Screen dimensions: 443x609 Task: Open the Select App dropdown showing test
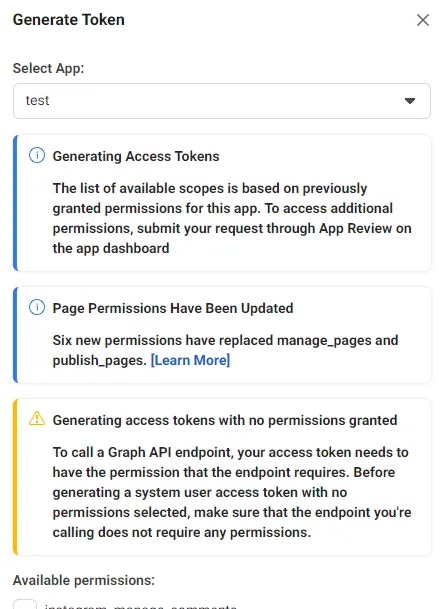tap(222, 101)
